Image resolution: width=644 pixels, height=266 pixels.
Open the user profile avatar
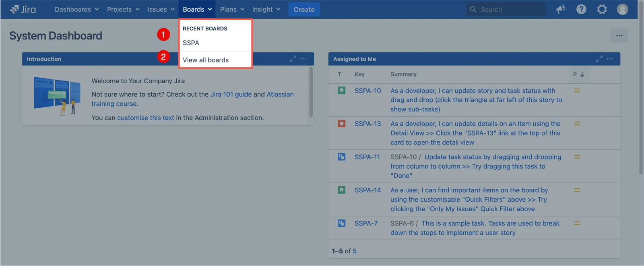[622, 9]
